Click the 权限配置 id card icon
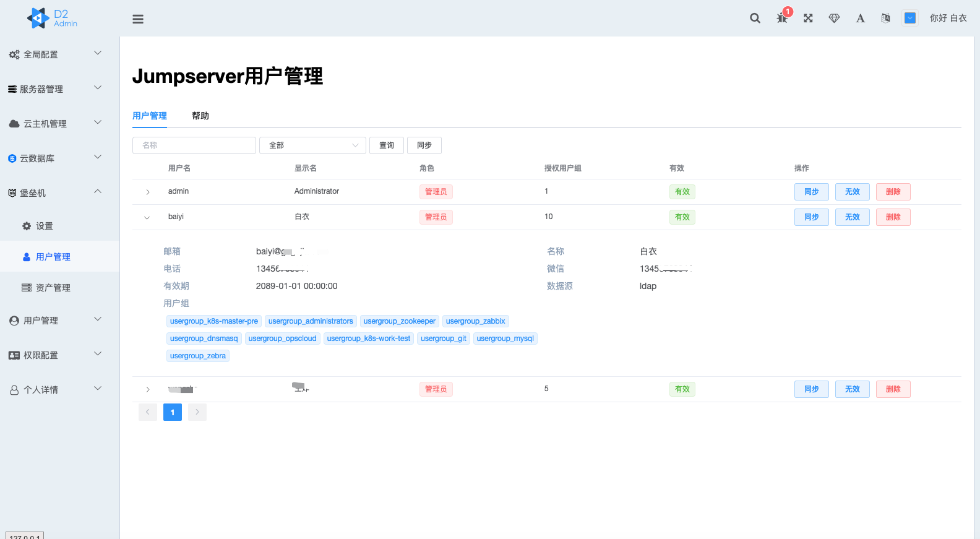 click(14, 355)
